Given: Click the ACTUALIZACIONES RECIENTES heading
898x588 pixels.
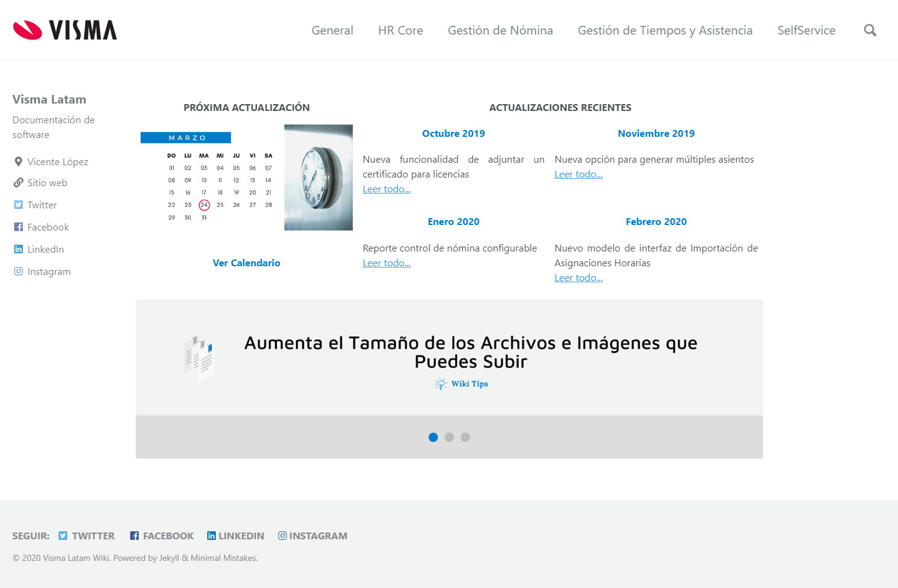Looking at the screenshot, I should coord(560,107).
